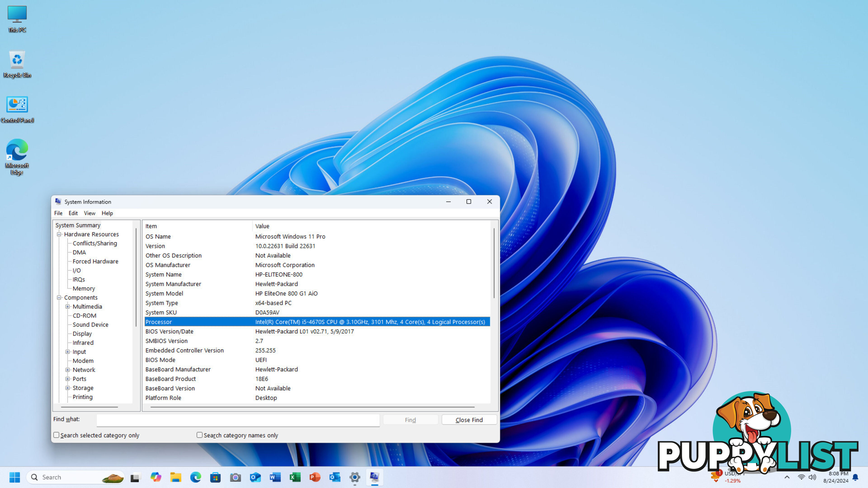The width and height of the screenshot is (868, 488).
Task: Open Settings gear in taskbar
Action: click(x=354, y=477)
